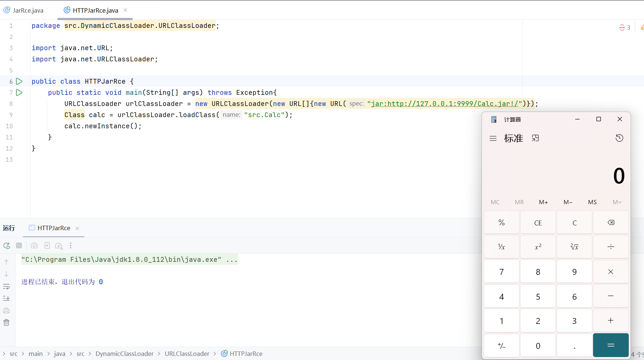Expand the DynamicClassLoader breadcrumb folder

124,354
